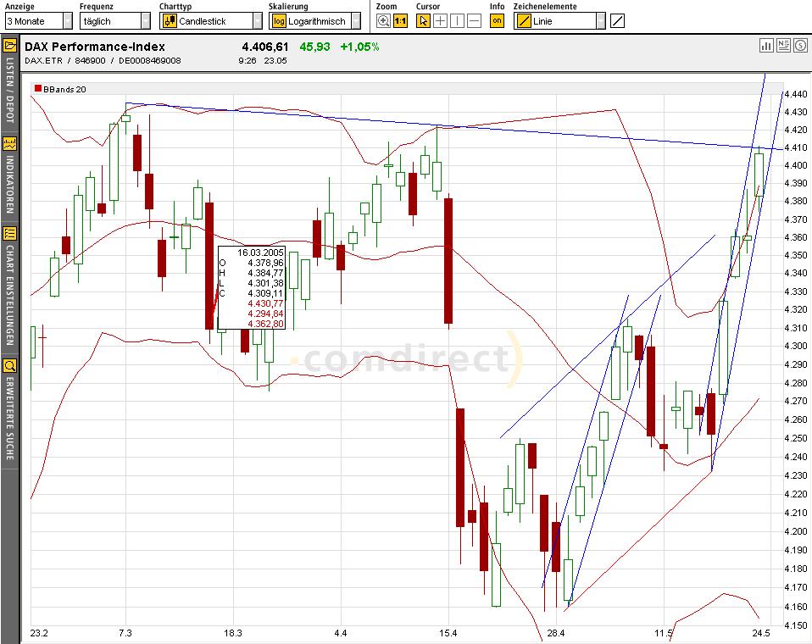
Task: Open the Chart Einstellungen sidebar tab
Action: [x=9, y=295]
